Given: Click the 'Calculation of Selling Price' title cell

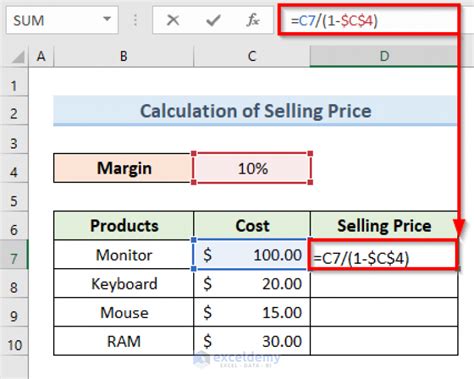Looking at the screenshot, I should pos(255,111).
